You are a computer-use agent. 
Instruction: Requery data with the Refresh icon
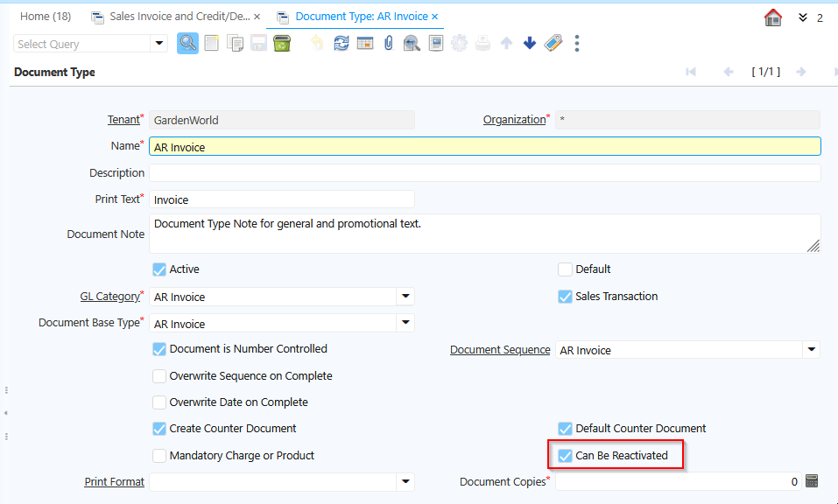[341, 43]
